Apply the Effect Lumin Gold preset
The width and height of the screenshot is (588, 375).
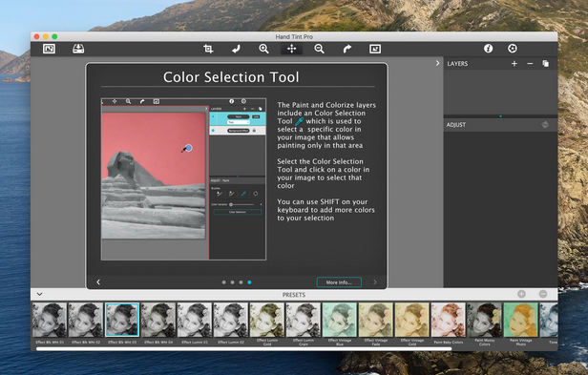coord(267,320)
